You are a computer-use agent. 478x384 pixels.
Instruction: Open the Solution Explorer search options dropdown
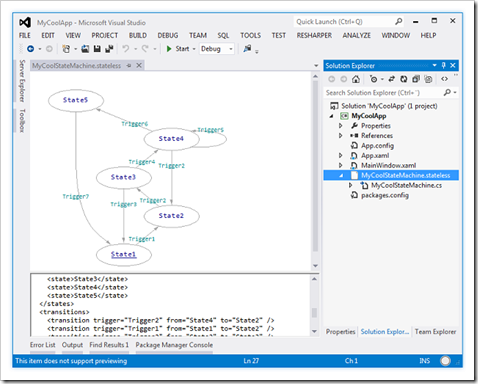(455, 93)
